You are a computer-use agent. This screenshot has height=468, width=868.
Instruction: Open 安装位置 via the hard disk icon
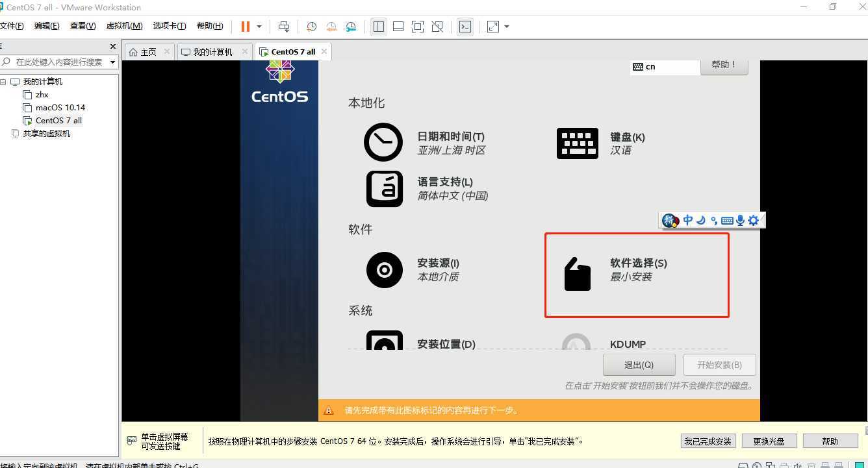[x=385, y=340]
